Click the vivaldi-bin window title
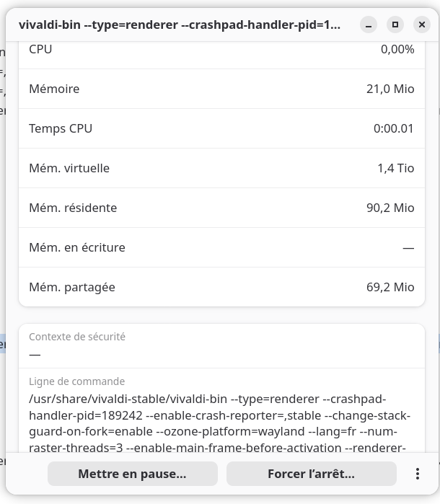Image resolution: width=440 pixels, height=504 pixels. pos(179,25)
